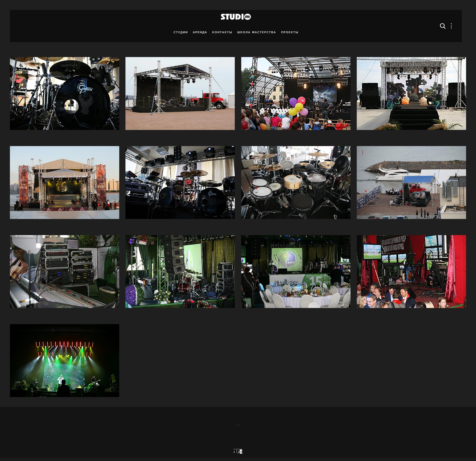Open the sunset stage with golden face photo
Viewport: 476px width, 461px height.
64,182
